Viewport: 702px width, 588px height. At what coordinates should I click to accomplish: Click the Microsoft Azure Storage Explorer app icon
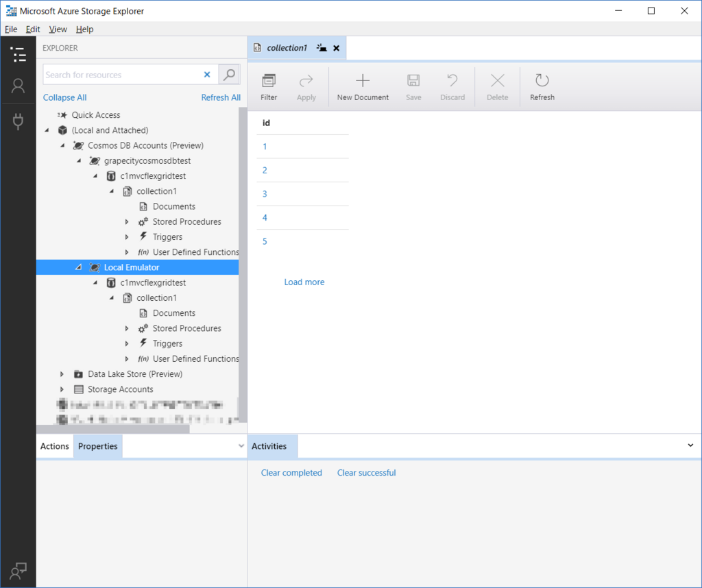(x=11, y=11)
